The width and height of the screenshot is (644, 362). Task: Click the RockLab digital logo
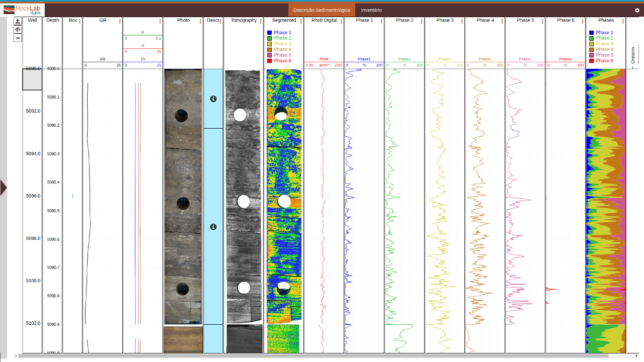pos(23,10)
